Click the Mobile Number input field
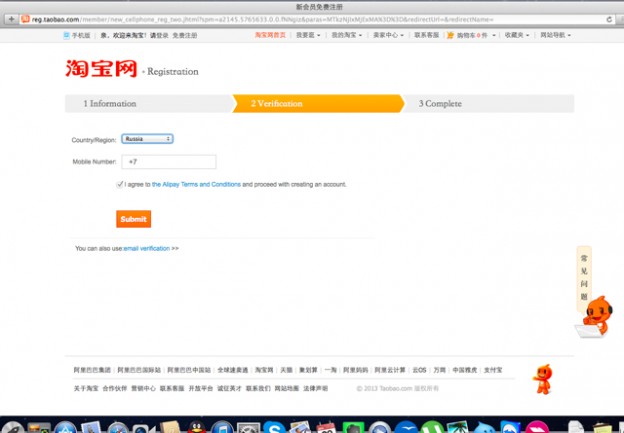This screenshot has width=624, height=433. click(169, 162)
